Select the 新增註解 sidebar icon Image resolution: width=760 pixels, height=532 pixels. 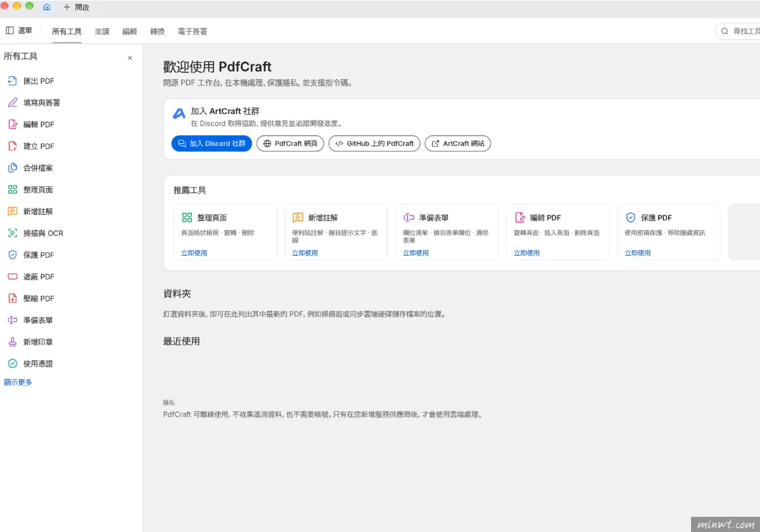click(12, 212)
